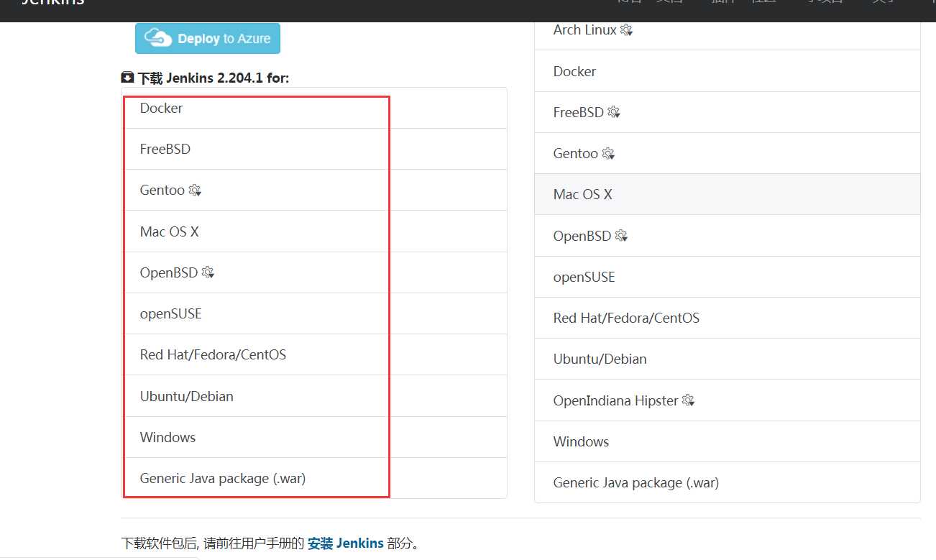Click gear icon beside Gentoo in right-hand list
The width and height of the screenshot is (936, 560).
click(608, 154)
